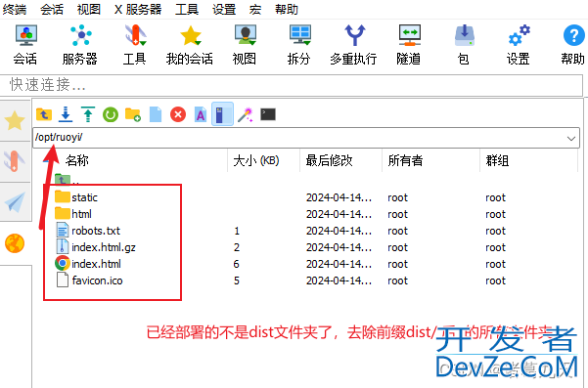Open the X 服务器 menu

138,9
